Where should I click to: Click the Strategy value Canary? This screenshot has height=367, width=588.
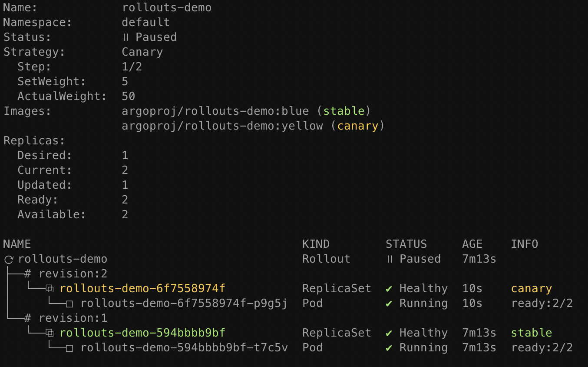[142, 52]
